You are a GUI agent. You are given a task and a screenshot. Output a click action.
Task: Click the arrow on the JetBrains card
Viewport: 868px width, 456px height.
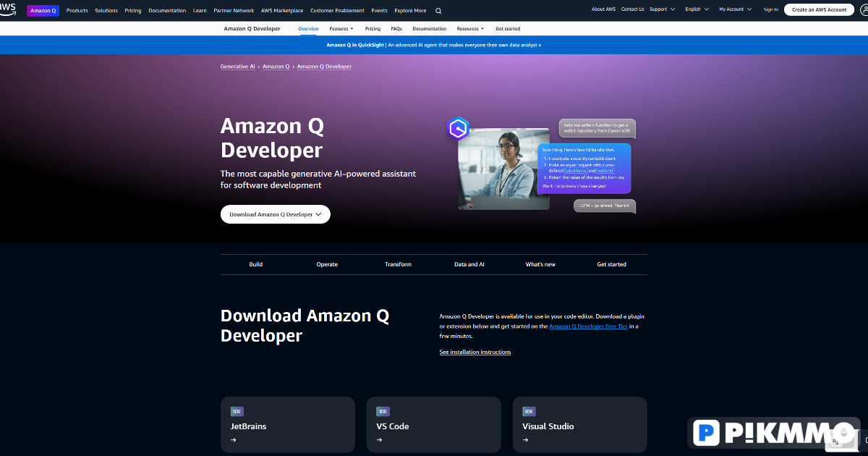tap(233, 439)
